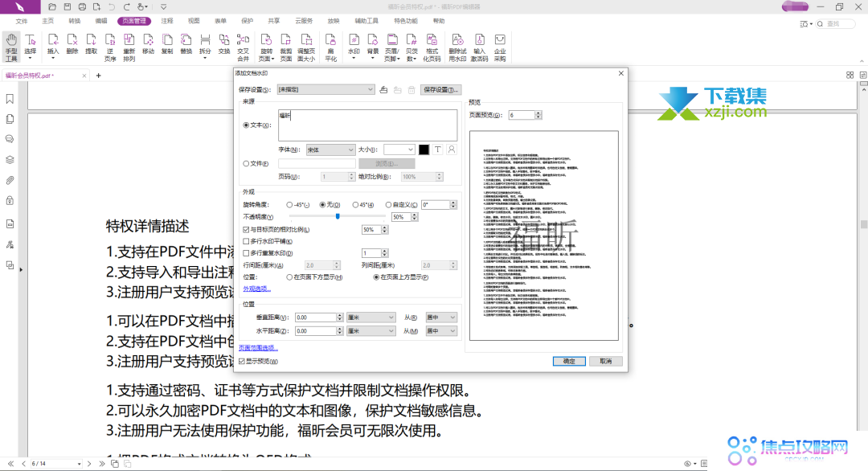Image resolution: width=868 pixels, height=471 pixels.
Task: Switch to the Home (主页) tab
Action: coord(48,21)
